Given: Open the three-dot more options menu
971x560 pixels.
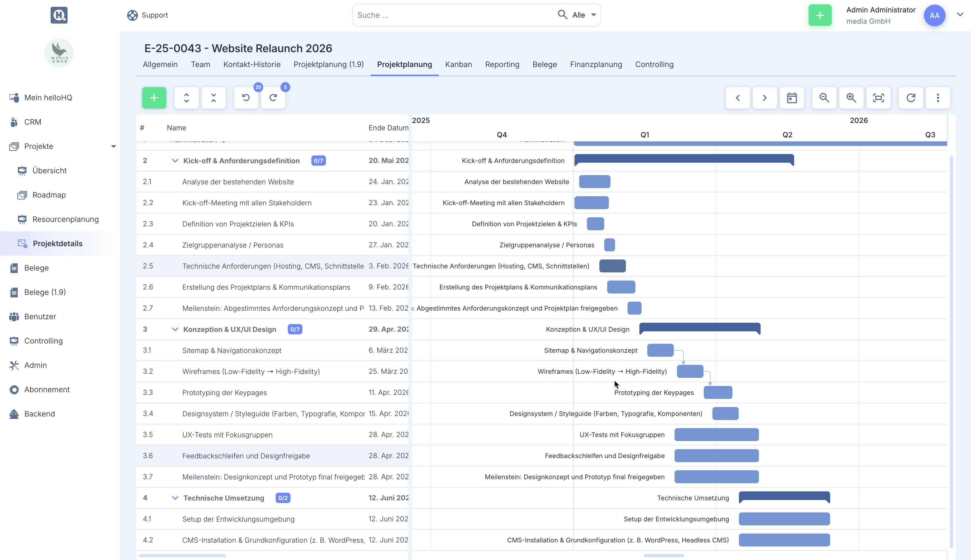Looking at the screenshot, I should point(938,98).
